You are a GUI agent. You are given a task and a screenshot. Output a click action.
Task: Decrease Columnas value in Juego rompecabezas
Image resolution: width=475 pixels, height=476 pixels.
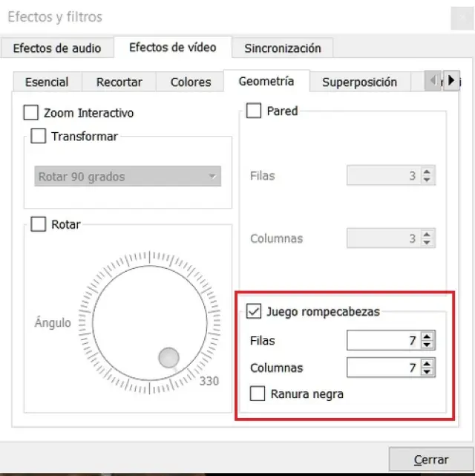click(427, 371)
